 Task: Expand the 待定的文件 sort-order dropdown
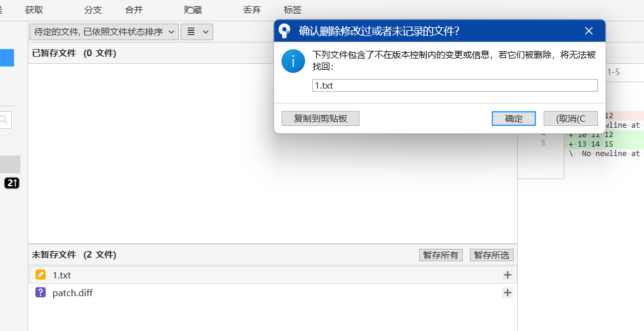104,32
